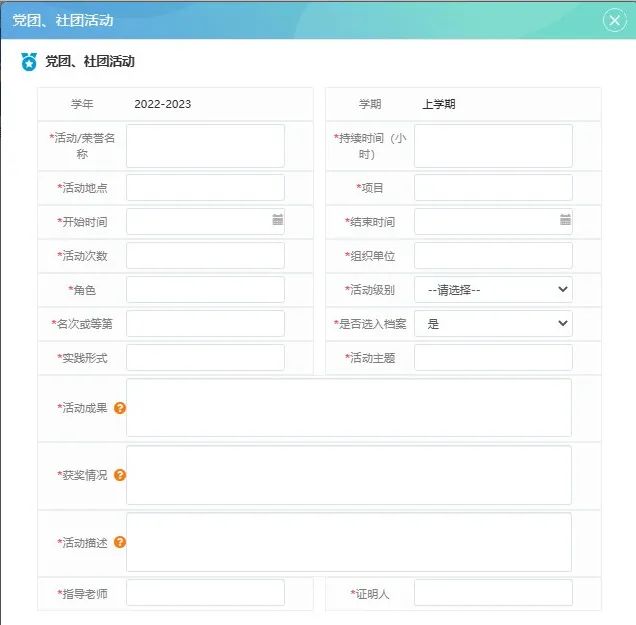This screenshot has width=636, height=625.
Task: Close the 党团、社团活动 dialog
Action: [614, 20]
